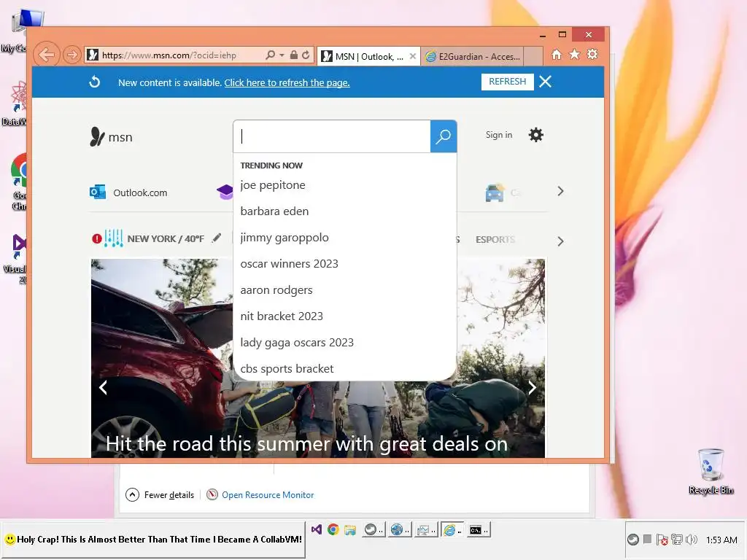Launch Google Chrome from taskbar
The width and height of the screenshot is (747, 560).
333,529
